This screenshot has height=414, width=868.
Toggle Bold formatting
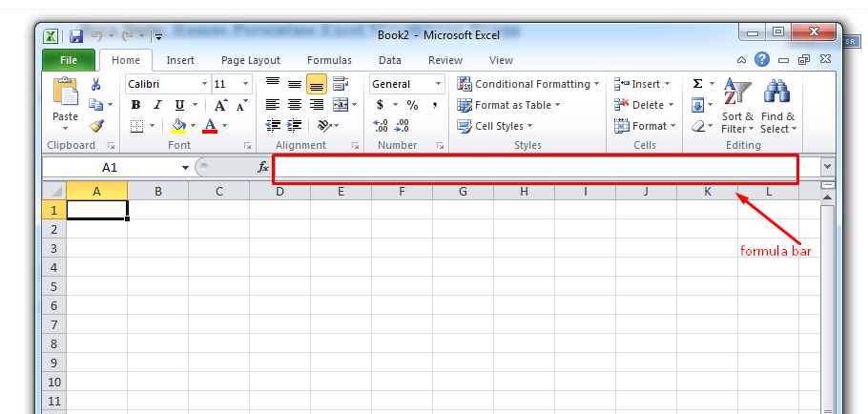[x=135, y=105]
